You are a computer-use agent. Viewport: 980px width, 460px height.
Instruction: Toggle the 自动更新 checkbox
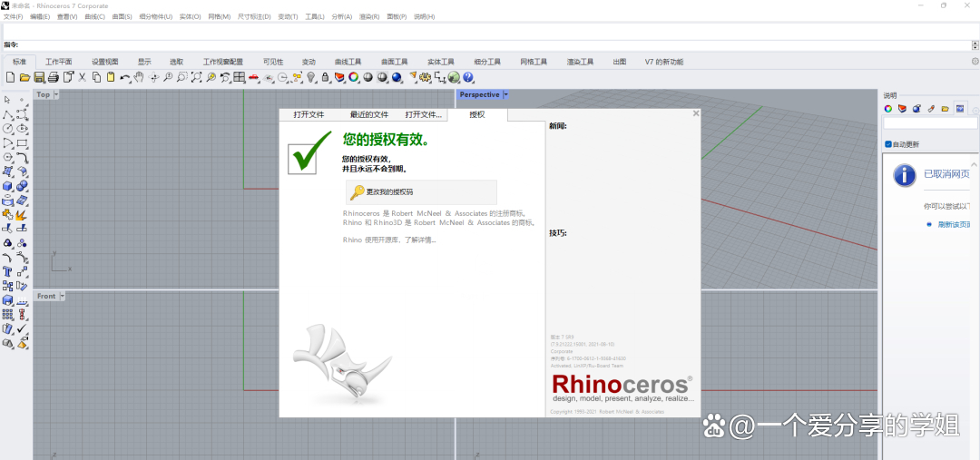coord(888,144)
